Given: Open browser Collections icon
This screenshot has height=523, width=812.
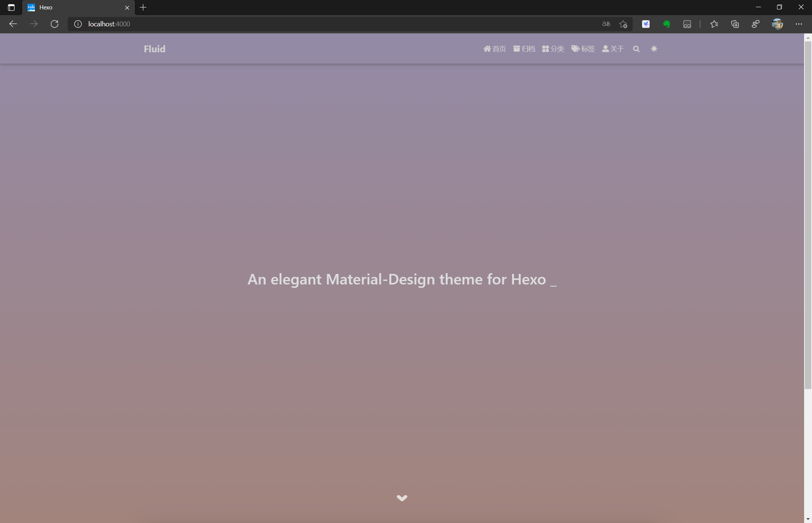Looking at the screenshot, I should [x=735, y=24].
